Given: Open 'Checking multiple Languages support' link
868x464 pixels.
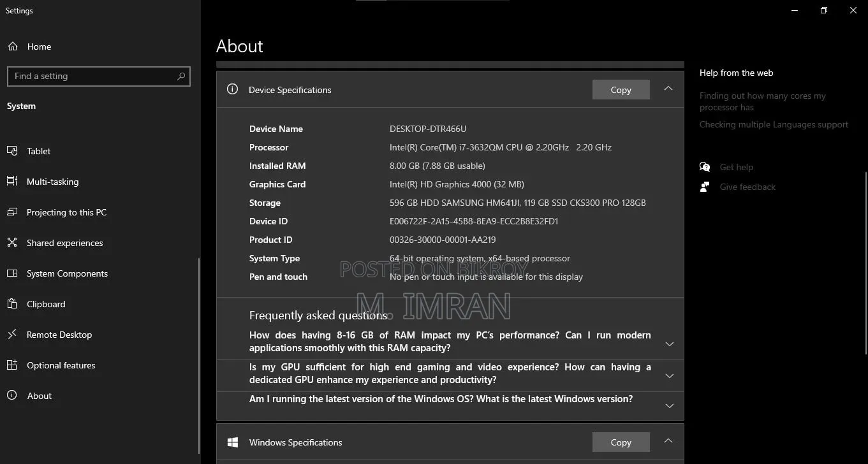Looking at the screenshot, I should [774, 124].
